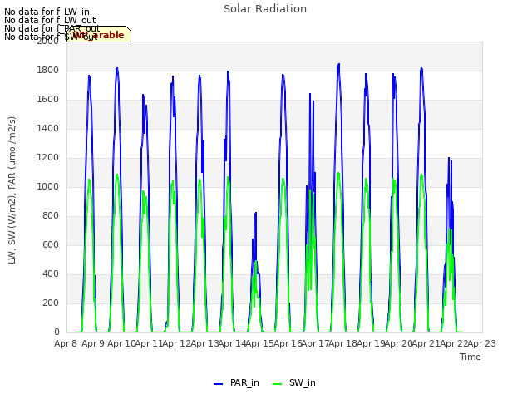Click the 1400 y-axis tick label
Screen dimensions: 532x399
pos(48,128)
